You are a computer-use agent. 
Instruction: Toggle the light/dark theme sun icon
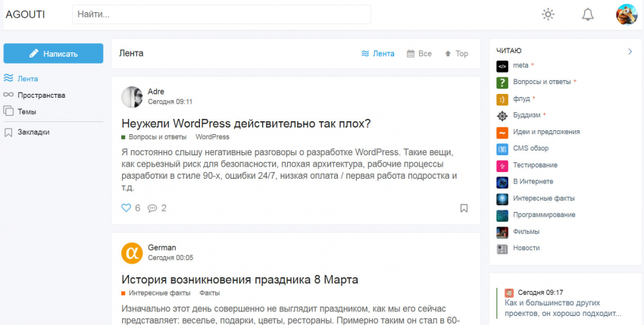click(x=548, y=14)
